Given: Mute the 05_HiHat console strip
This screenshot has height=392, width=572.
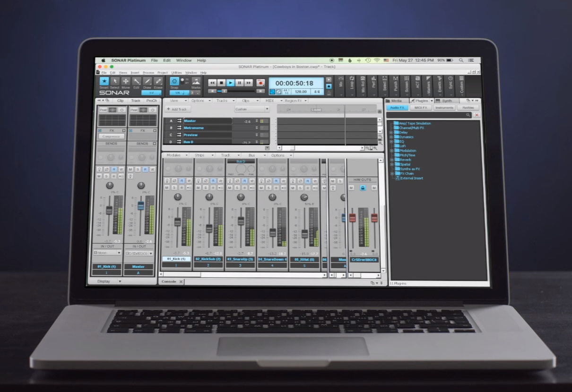Looking at the screenshot, I should click(293, 187).
